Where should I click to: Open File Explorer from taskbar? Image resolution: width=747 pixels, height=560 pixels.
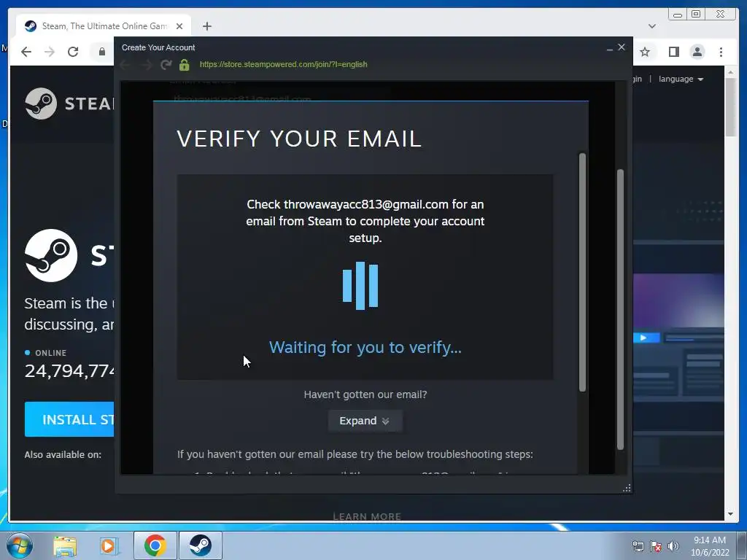tap(65, 545)
